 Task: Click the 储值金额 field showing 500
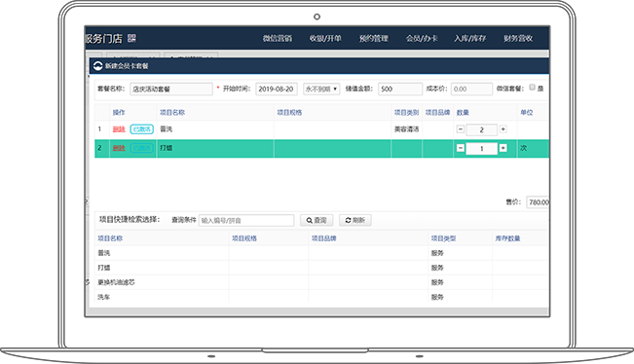[x=400, y=89]
